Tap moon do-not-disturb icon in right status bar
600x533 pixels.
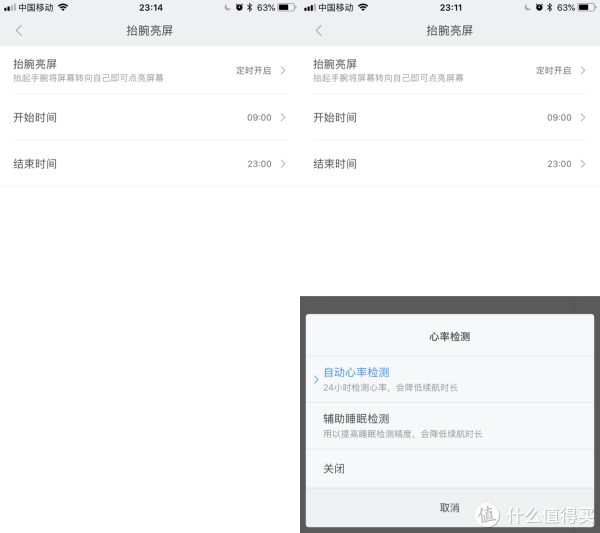(x=528, y=7)
